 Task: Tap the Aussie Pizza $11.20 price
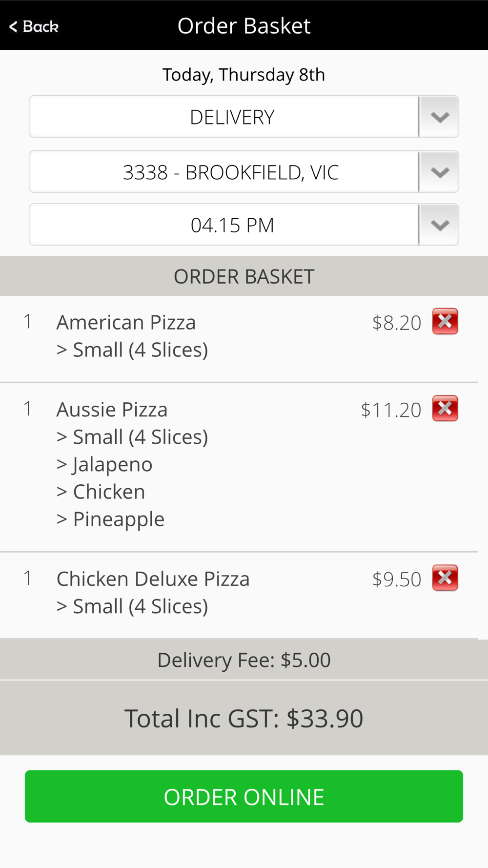[390, 410]
